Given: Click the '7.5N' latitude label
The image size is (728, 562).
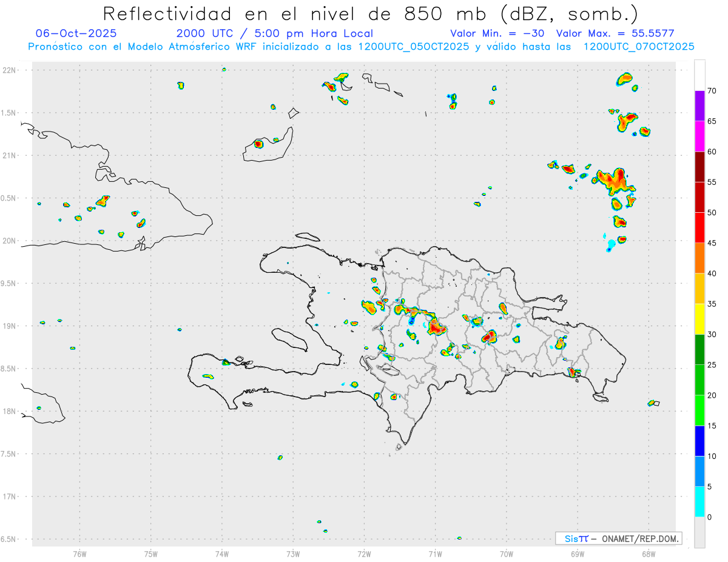Looking at the screenshot, I should pos(9,454).
